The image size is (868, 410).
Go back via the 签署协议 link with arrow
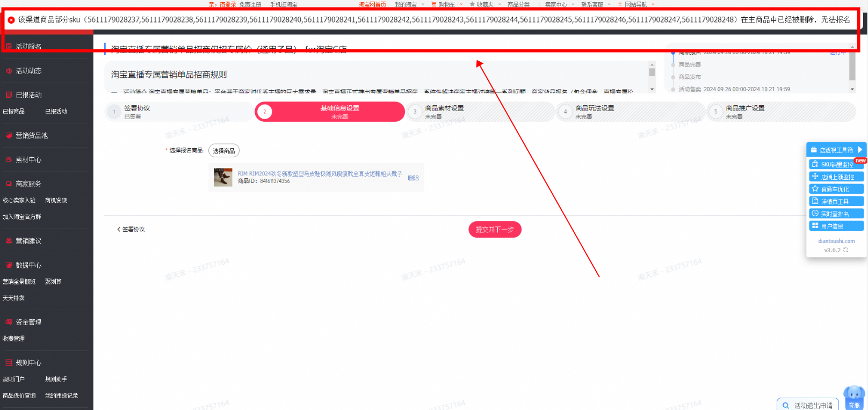click(x=131, y=229)
